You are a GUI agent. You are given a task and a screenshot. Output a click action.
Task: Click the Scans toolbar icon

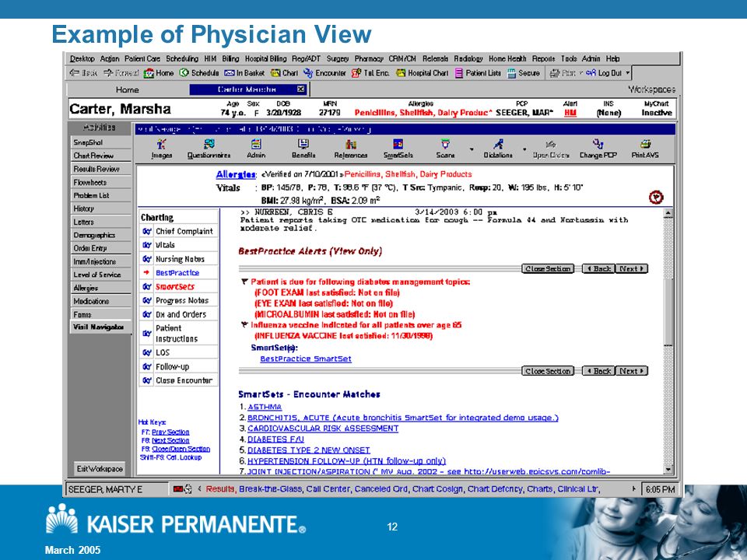445,149
